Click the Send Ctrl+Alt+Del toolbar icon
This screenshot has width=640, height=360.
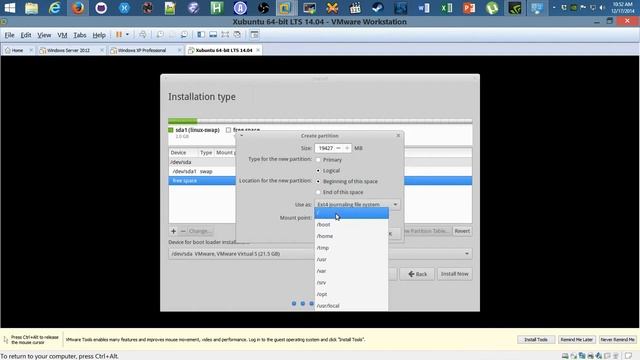142,35
